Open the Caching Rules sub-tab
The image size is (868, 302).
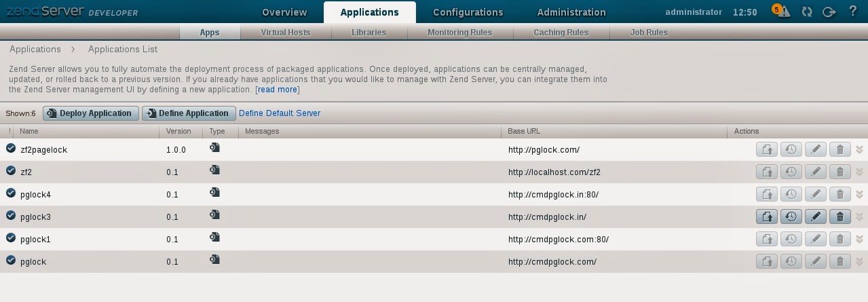pyautogui.click(x=561, y=33)
